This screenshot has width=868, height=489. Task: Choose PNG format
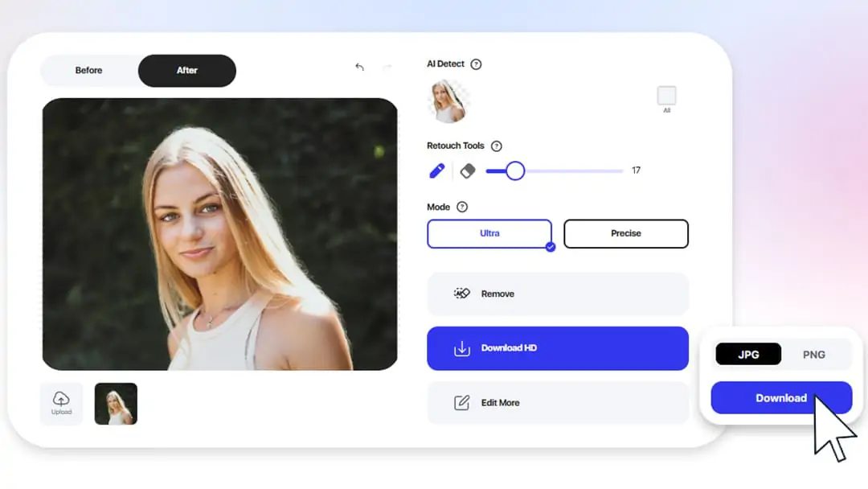814,355
